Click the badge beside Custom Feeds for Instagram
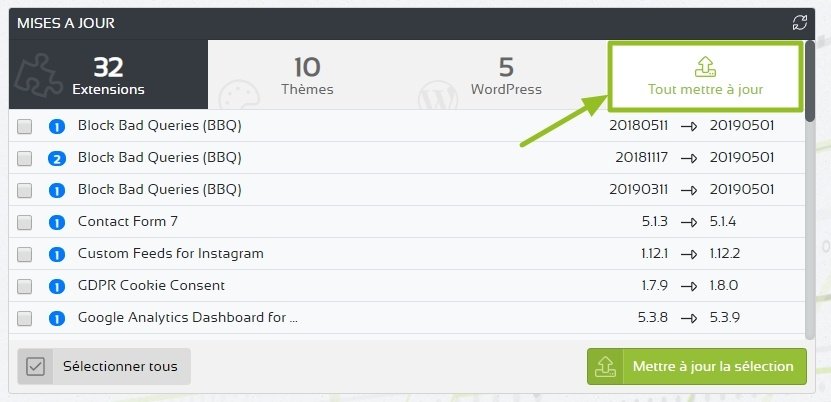Screen dimensions: 831x402 (x=57, y=255)
